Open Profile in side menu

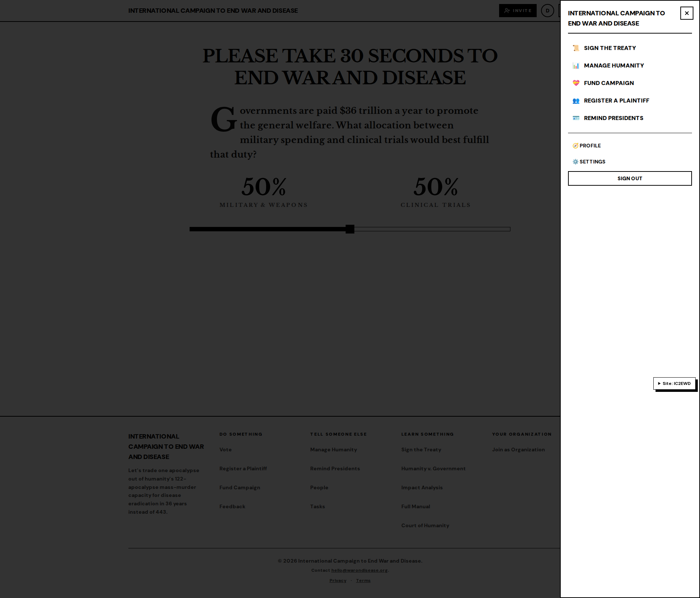point(630,146)
